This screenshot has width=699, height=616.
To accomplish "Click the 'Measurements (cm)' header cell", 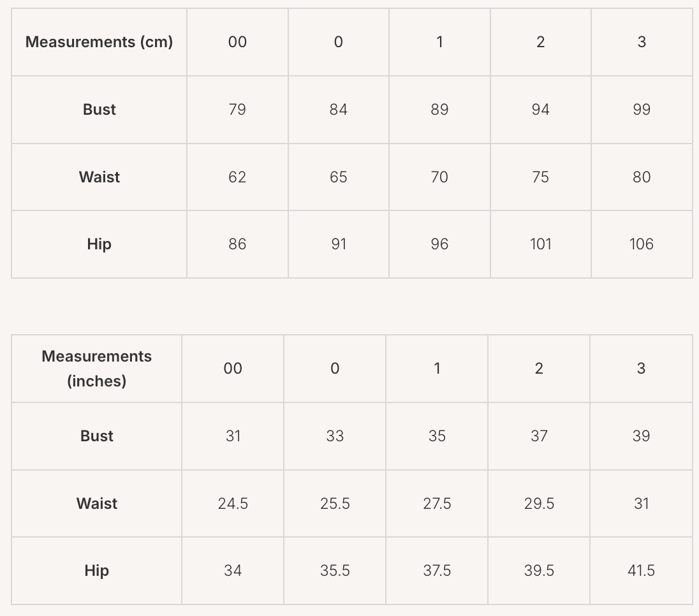I will tap(99, 42).
